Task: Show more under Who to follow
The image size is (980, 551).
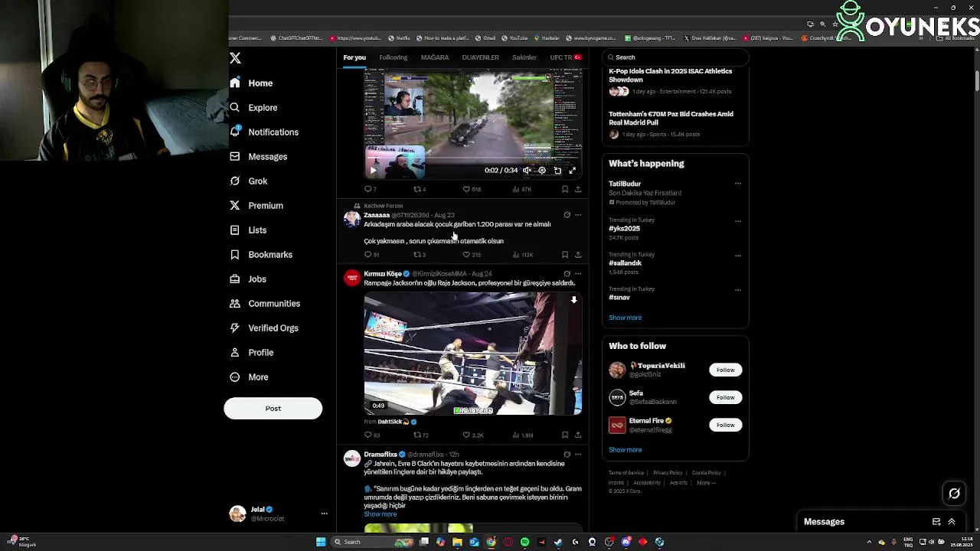Action: click(626, 450)
